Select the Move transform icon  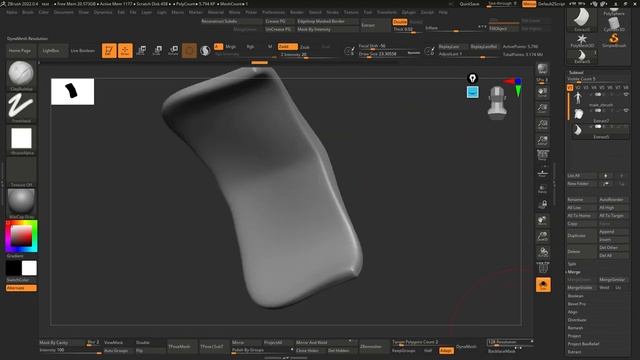click(x=141, y=51)
